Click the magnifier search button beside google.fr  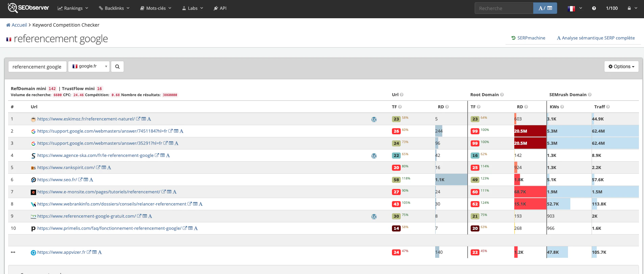coord(117,66)
